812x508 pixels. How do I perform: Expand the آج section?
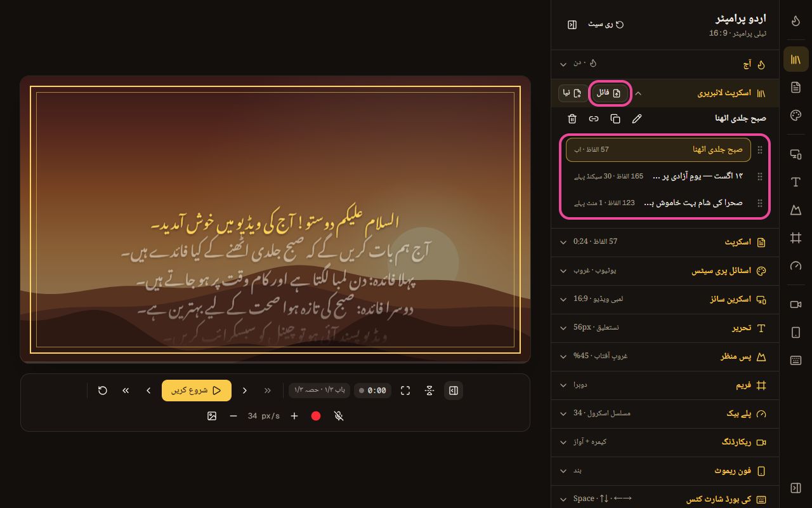pyautogui.click(x=665, y=64)
